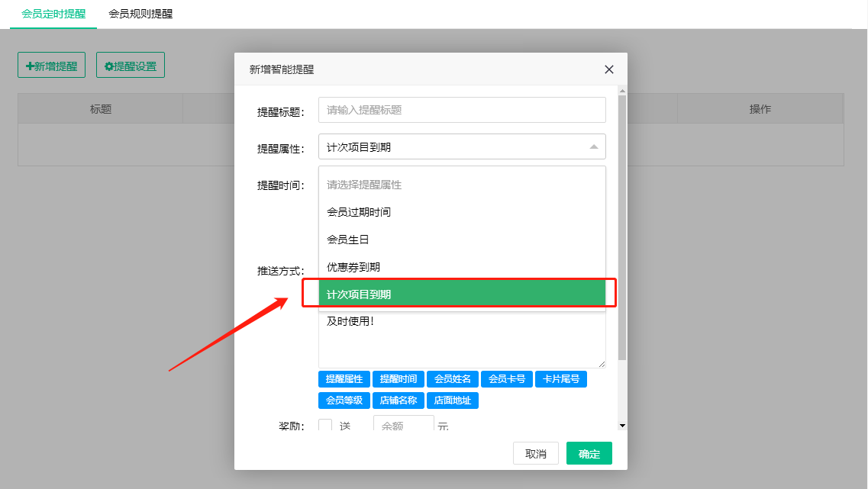The height and width of the screenshot is (489, 868).
Task: Collapse the 提醒属性 dropdown arrow
Action: coord(594,146)
